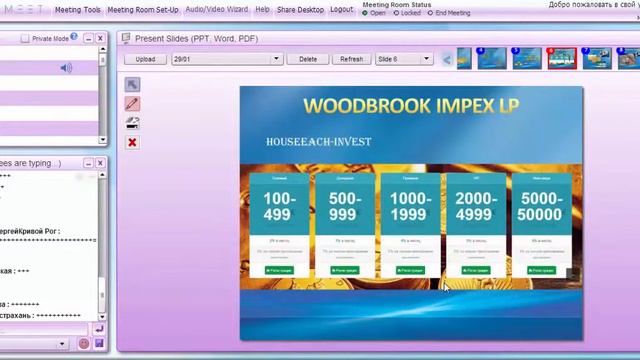
Task: Click the attendee list scroll up arrow
Action: [103, 49]
